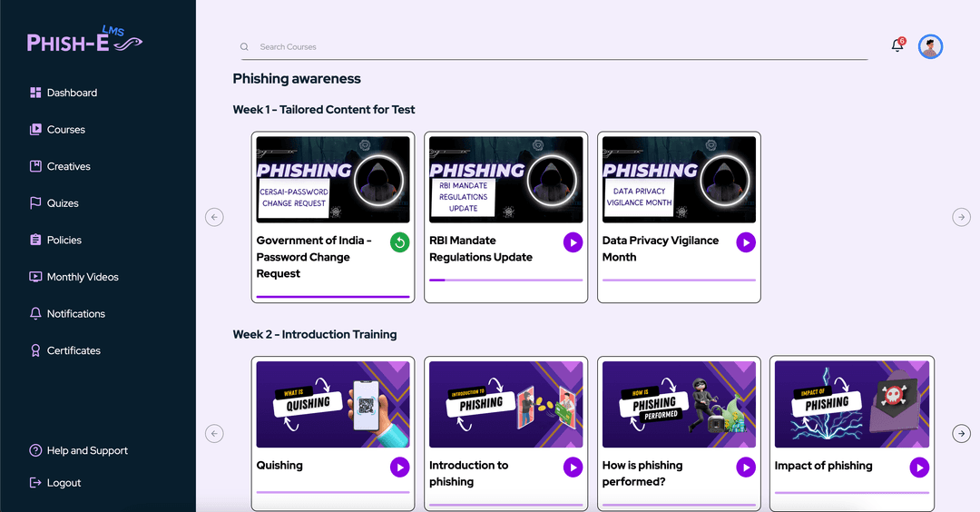This screenshot has height=512, width=980.
Task: Open the user profile avatar
Action: (x=930, y=46)
